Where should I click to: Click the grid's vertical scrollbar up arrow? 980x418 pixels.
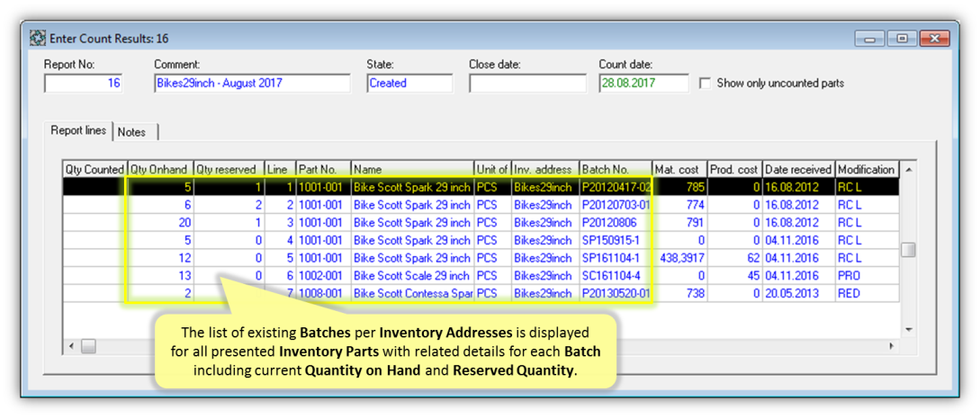909,169
